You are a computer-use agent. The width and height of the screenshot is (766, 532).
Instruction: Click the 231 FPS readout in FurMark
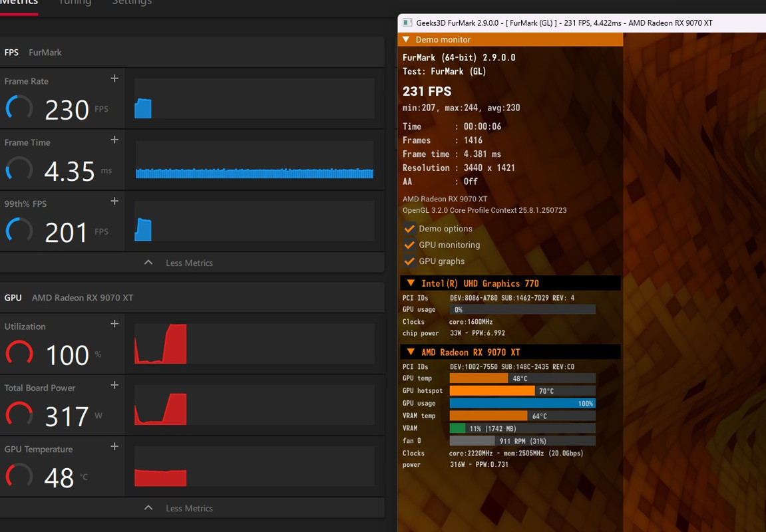427,91
